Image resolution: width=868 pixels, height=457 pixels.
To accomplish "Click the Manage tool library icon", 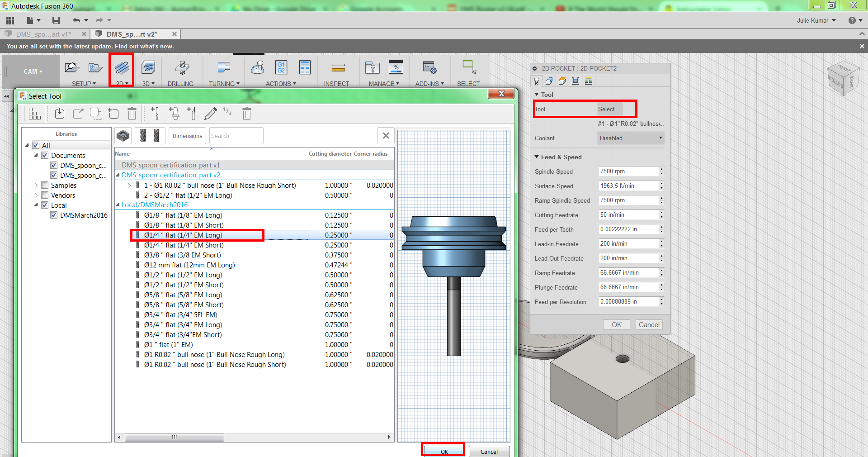I will 373,68.
